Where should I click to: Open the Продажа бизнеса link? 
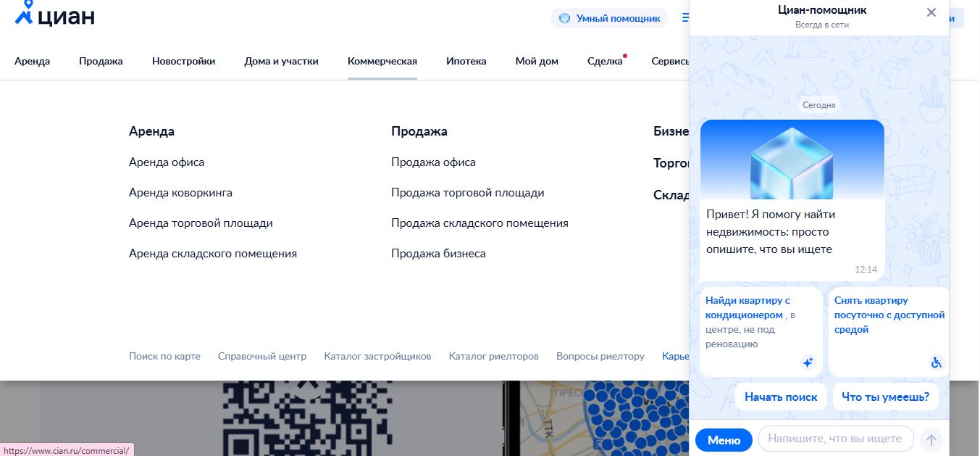click(x=438, y=254)
